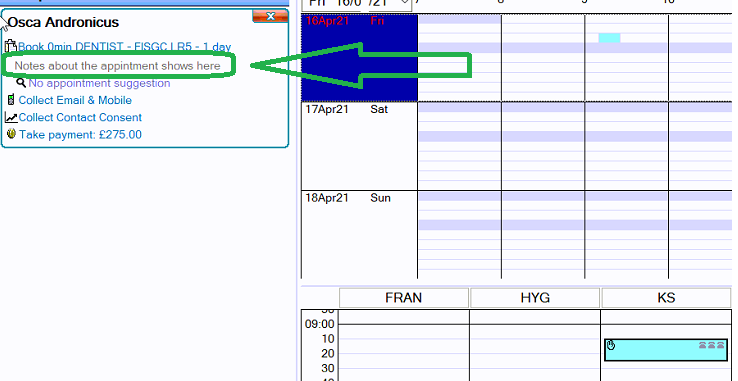The height and width of the screenshot is (381, 738).
Task: Click the chart icon beside Collect Contact Consent
Action: 11,117
